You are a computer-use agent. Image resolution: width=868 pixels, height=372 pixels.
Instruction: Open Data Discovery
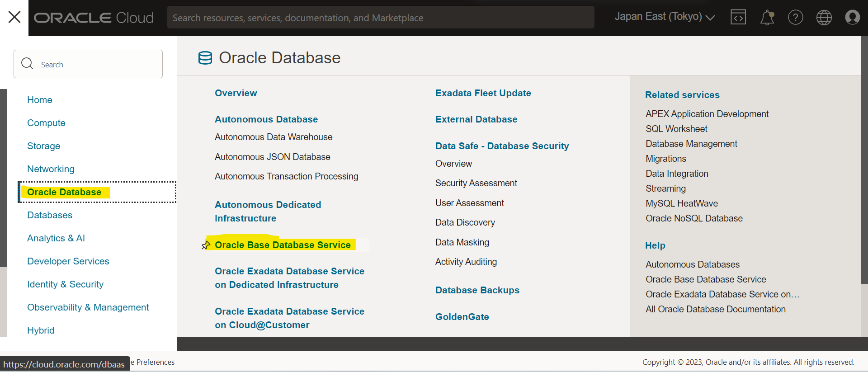[x=465, y=222]
